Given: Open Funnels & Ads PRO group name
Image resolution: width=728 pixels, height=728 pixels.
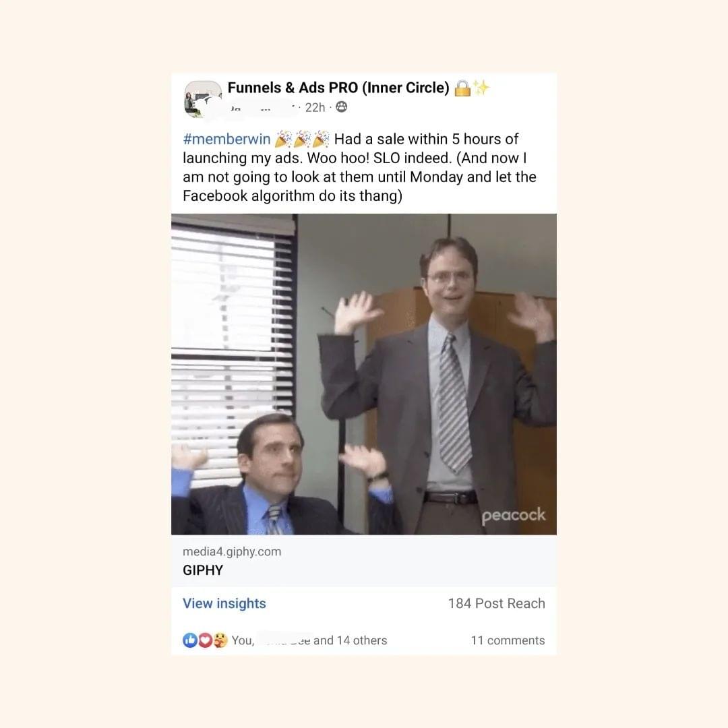Looking at the screenshot, I should pyautogui.click(x=338, y=88).
